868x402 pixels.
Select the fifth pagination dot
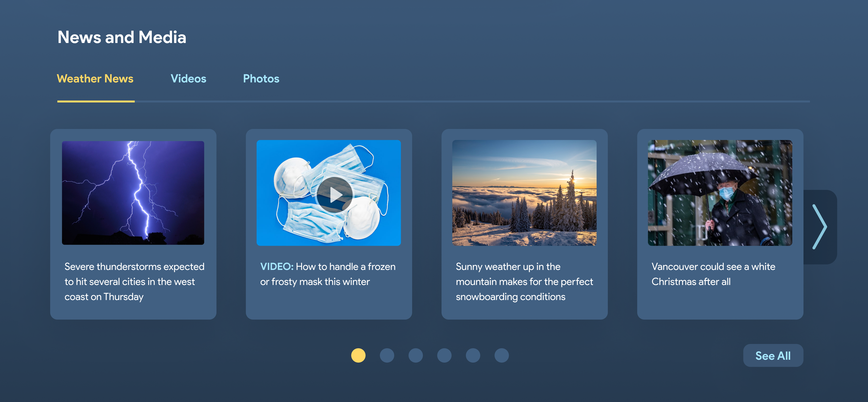coord(473,355)
